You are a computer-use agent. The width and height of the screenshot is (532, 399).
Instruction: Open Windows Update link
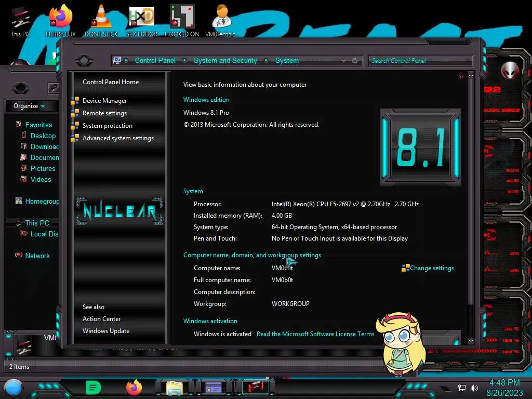106,331
